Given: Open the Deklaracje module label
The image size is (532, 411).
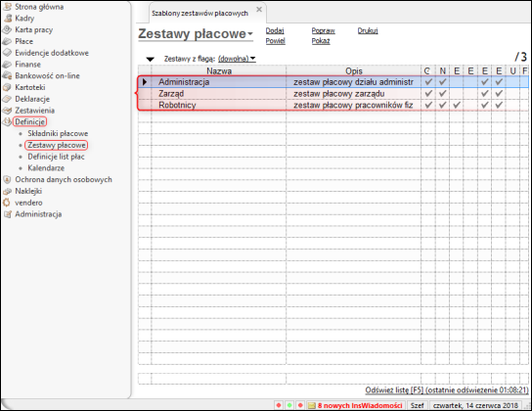Looking at the screenshot, I should pyautogui.click(x=32, y=99).
